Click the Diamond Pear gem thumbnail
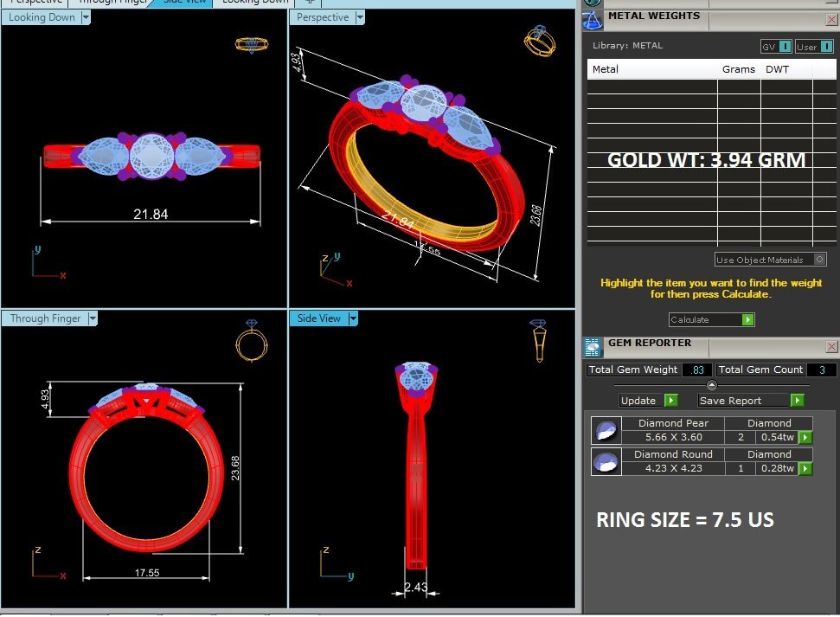The width and height of the screenshot is (840, 617). [x=605, y=430]
